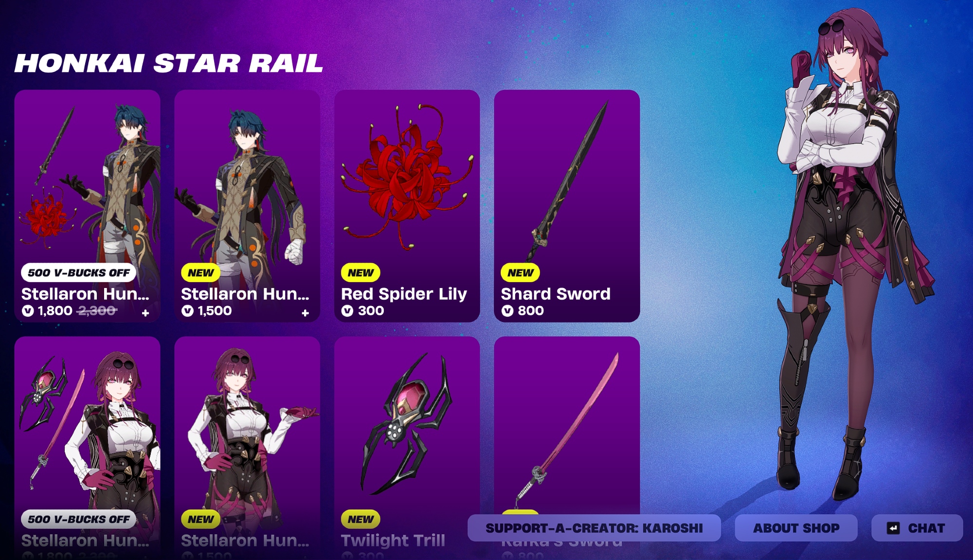The height and width of the screenshot is (560, 973).
Task: Open the Red Spider Lily item tile
Action: 407,206
